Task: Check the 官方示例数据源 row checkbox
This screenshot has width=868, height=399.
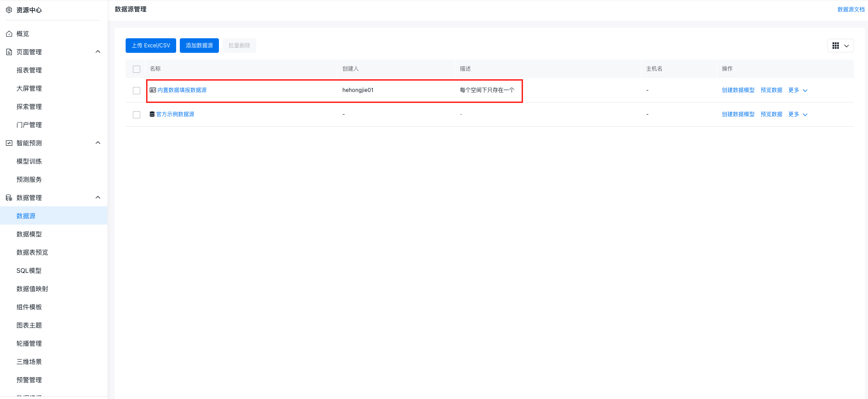Action: click(x=137, y=115)
